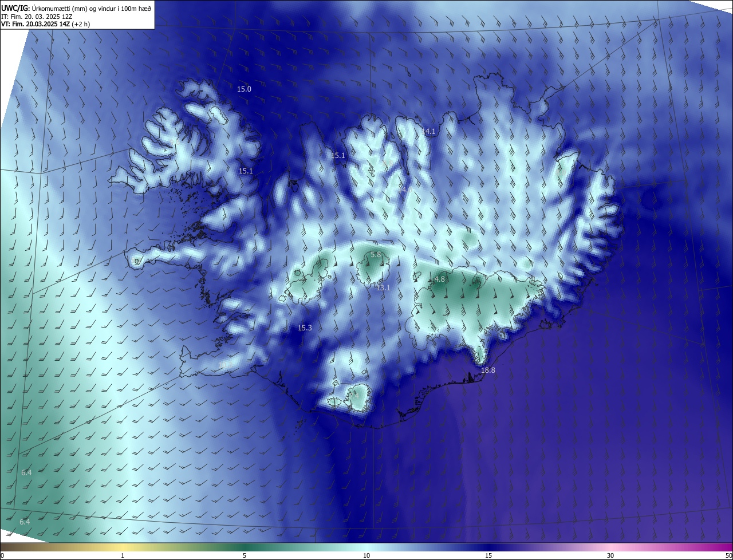Click the '15' label on the color scale

[488, 555]
